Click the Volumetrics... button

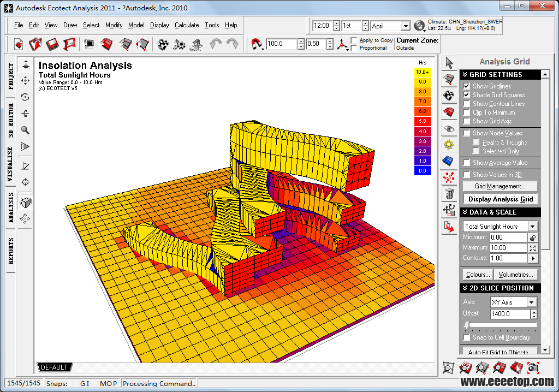(516, 275)
